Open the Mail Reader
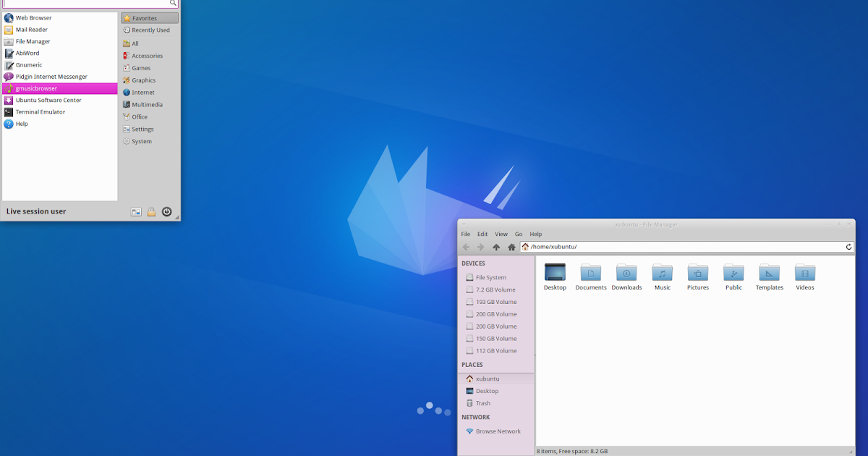 pos(32,29)
